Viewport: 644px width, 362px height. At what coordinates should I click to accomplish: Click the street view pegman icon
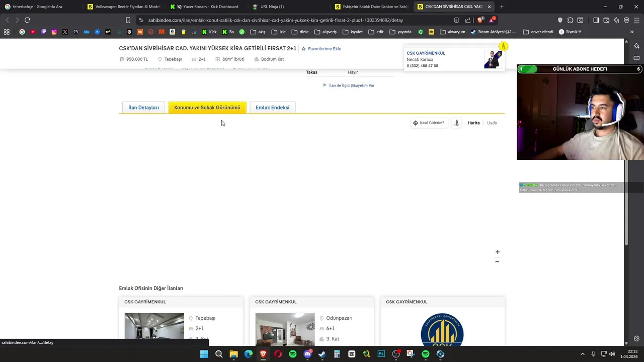456,123
